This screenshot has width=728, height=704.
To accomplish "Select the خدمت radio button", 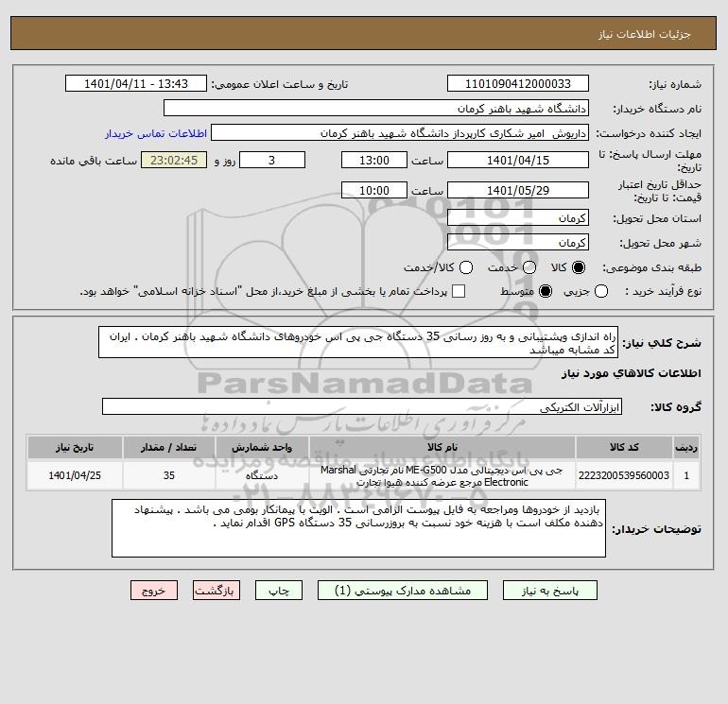I will tap(529, 267).
